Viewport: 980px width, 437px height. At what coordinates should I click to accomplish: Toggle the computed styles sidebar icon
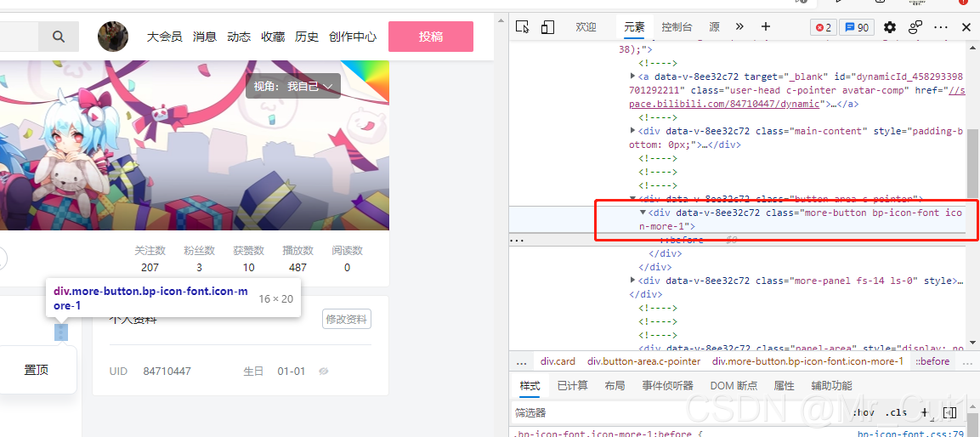click(x=949, y=412)
